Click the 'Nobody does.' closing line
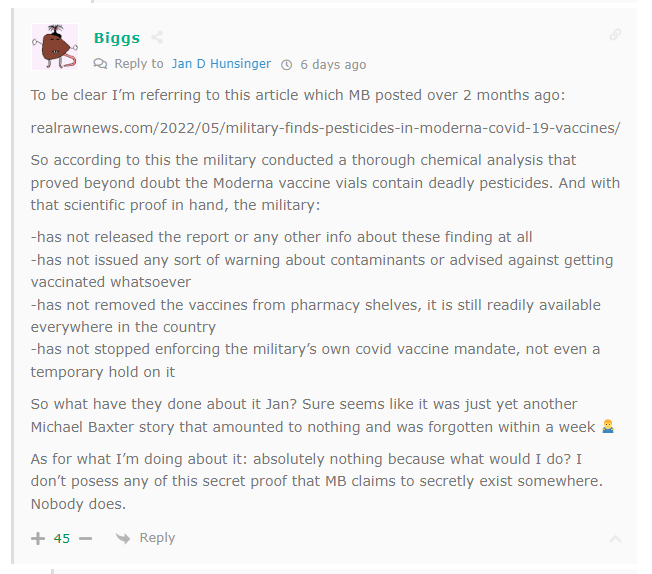This screenshot has width=652, height=574. [x=78, y=504]
